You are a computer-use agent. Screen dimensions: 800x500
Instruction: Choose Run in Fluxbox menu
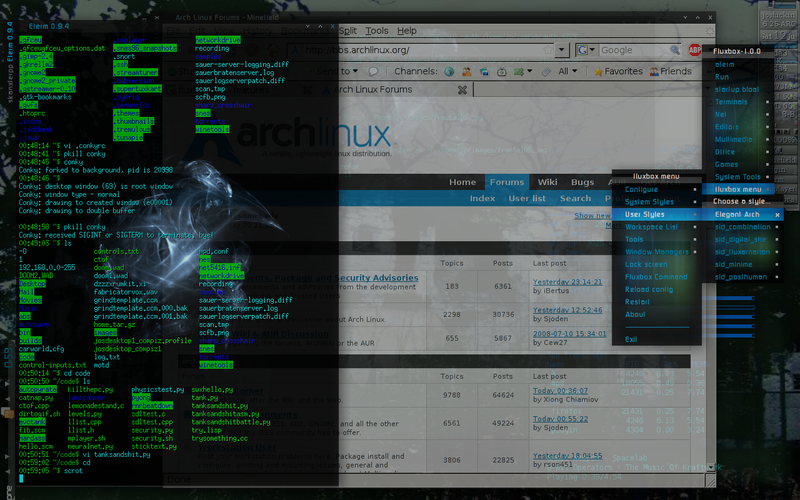coord(738,77)
